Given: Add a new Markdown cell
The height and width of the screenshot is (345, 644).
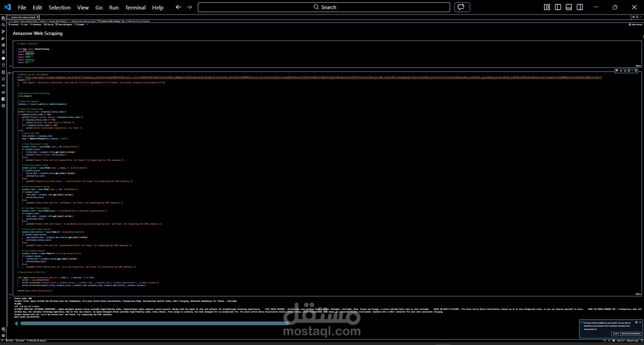Looking at the screenshot, I should 36,24.
